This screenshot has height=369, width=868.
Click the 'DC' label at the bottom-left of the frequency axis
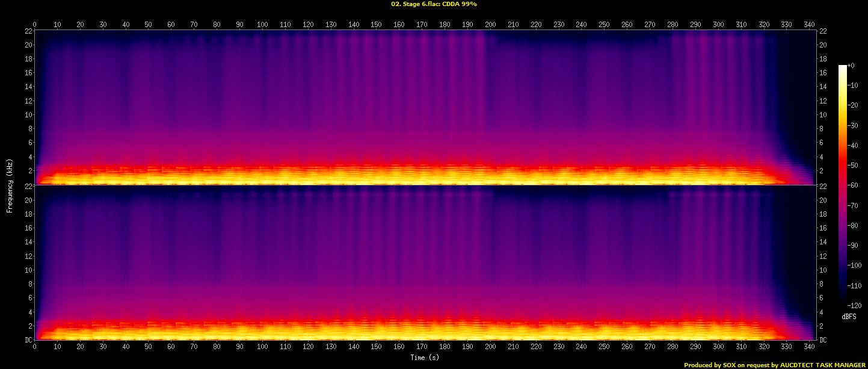(x=28, y=340)
